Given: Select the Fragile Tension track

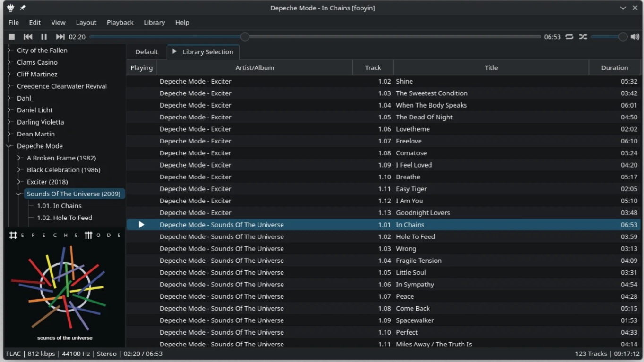Looking at the screenshot, I should tap(383, 261).
